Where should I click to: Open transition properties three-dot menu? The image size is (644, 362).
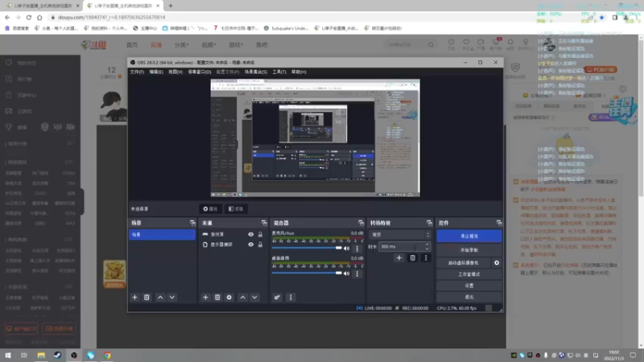click(426, 257)
